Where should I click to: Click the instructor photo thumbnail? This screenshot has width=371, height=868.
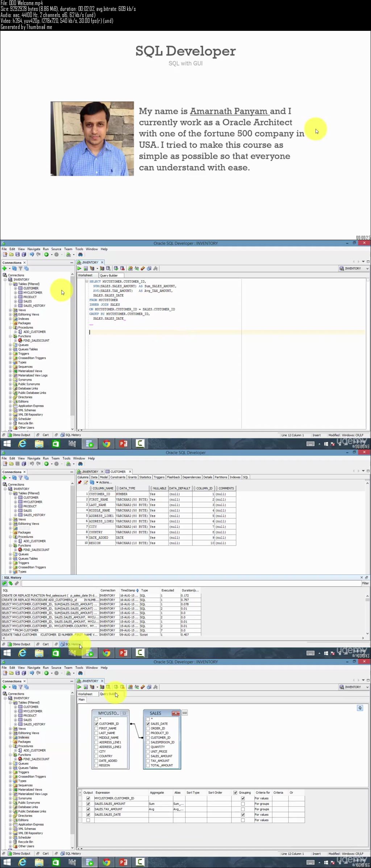click(x=92, y=139)
